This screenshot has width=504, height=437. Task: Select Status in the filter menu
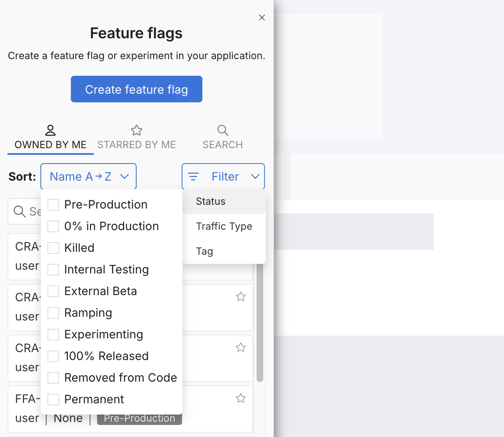click(x=211, y=201)
